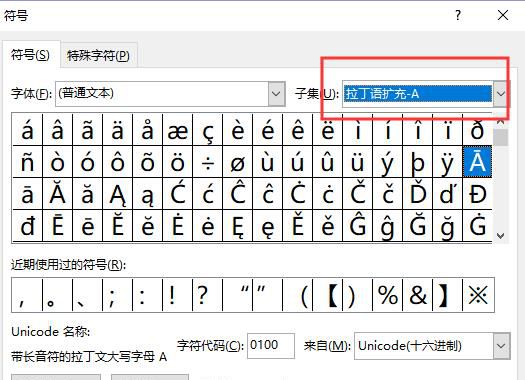Select the å symbol

coord(147,131)
